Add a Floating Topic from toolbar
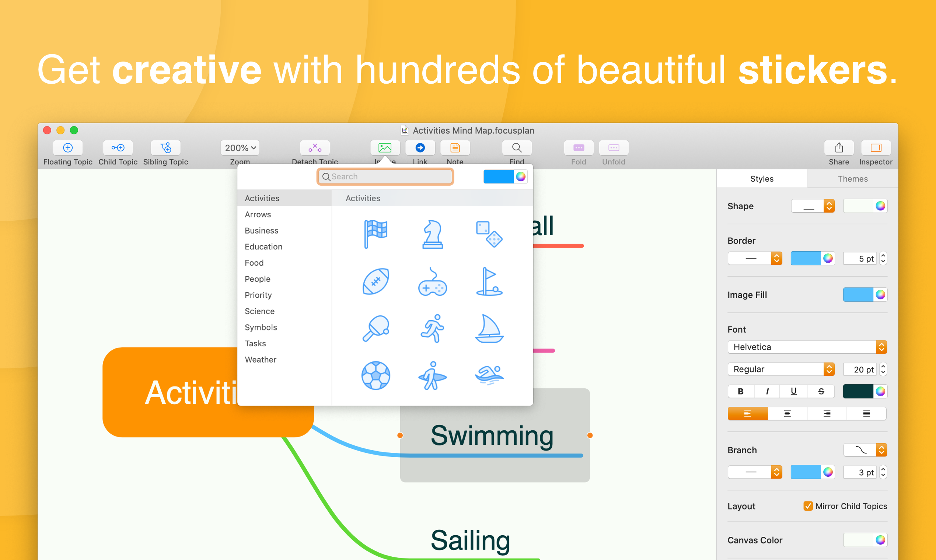Image resolution: width=936 pixels, height=560 pixels. pos(68,147)
